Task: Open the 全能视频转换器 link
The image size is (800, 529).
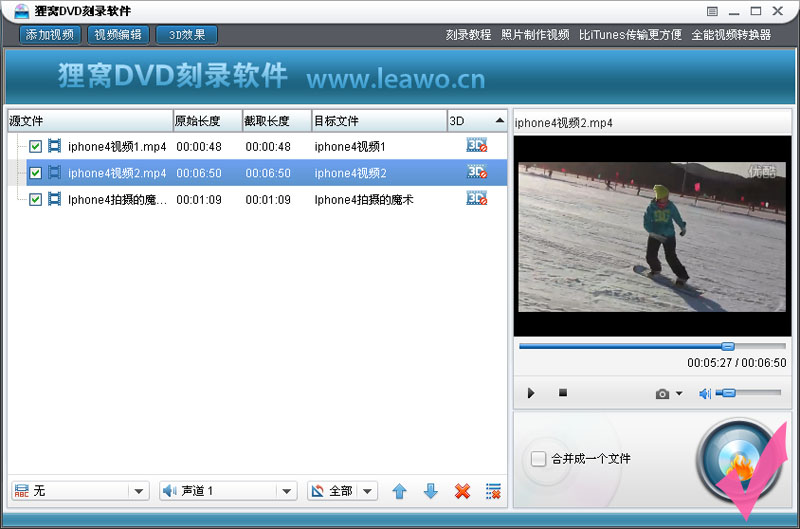Action: coord(731,35)
